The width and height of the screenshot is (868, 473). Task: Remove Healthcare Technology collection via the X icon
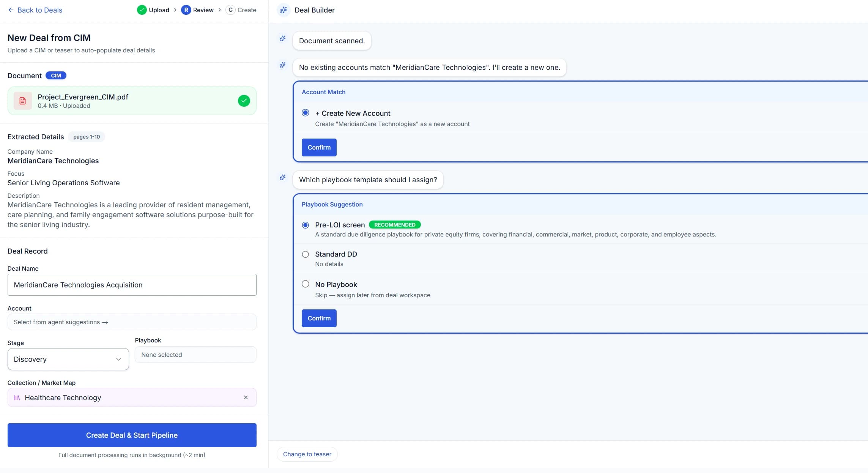246,397
